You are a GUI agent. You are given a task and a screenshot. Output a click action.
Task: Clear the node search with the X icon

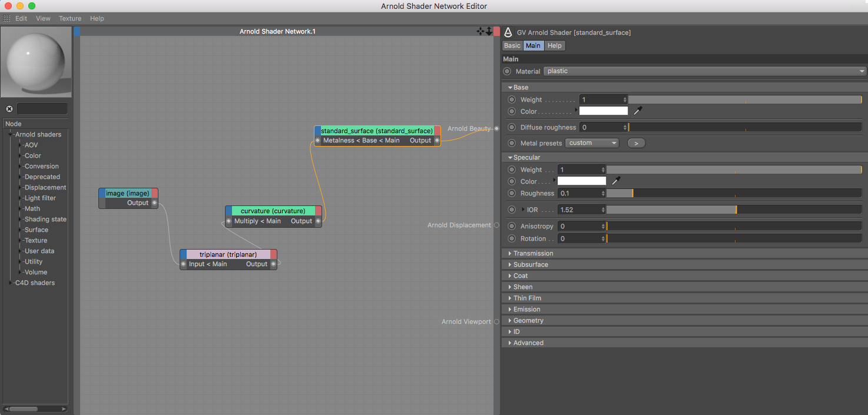pos(9,109)
